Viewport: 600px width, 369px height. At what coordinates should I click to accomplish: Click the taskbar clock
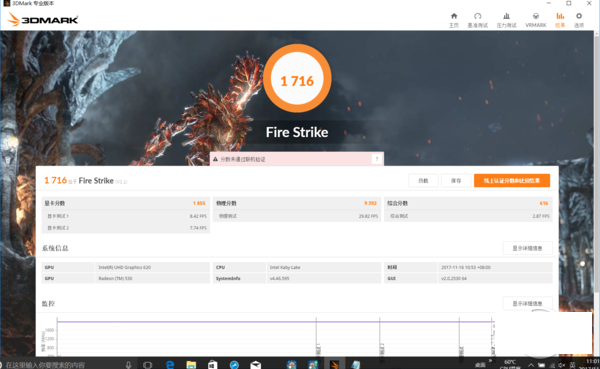pos(592,364)
